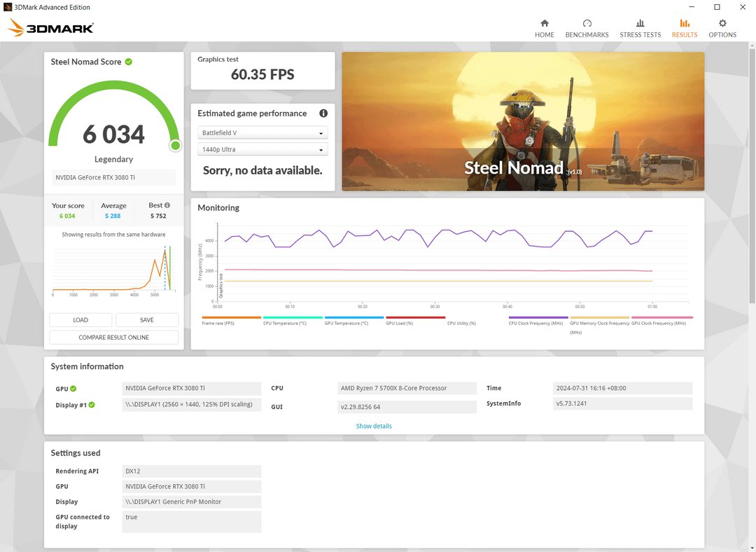Image resolution: width=756 pixels, height=552 pixels.
Task: Click COMPARE RESULT ONLINE button
Action: pyautogui.click(x=114, y=337)
